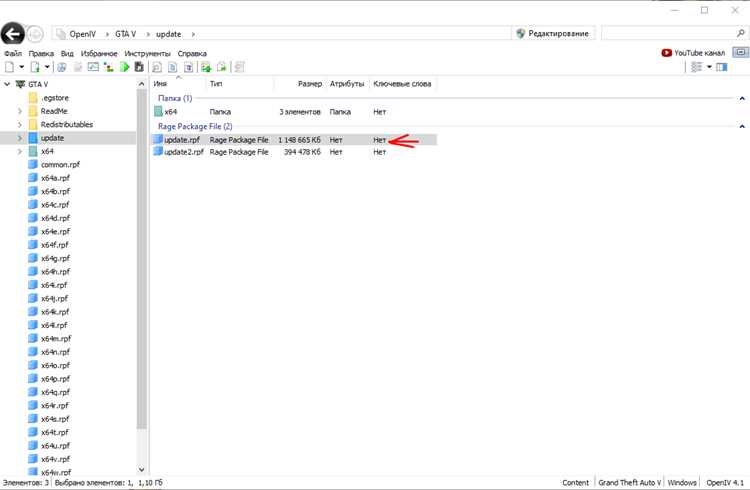Image resolution: width=750 pixels, height=490 pixels.
Task: Click the tree panel vertical scrollbar
Action: pyautogui.click(x=141, y=258)
